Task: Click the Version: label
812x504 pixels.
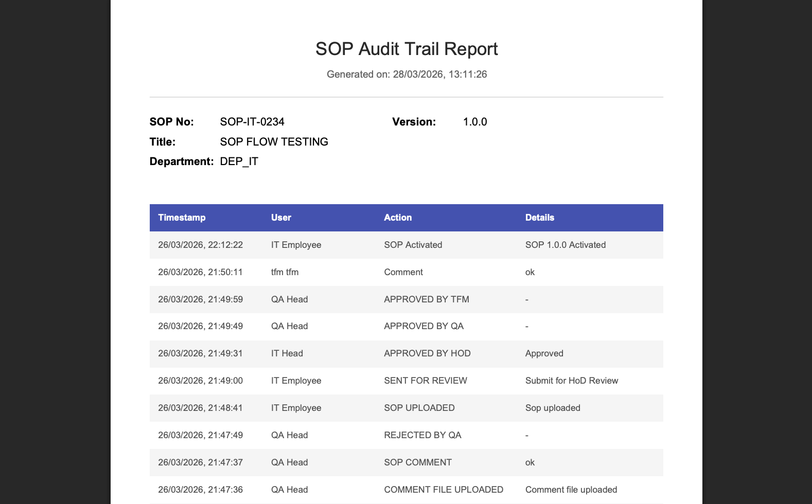Action: (x=414, y=122)
